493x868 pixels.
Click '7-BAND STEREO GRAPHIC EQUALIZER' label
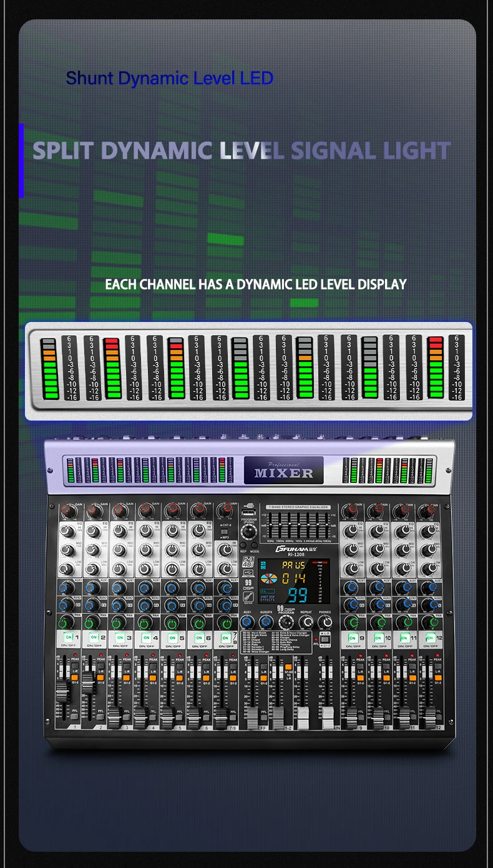pyautogui.click(x=298, y=507)
